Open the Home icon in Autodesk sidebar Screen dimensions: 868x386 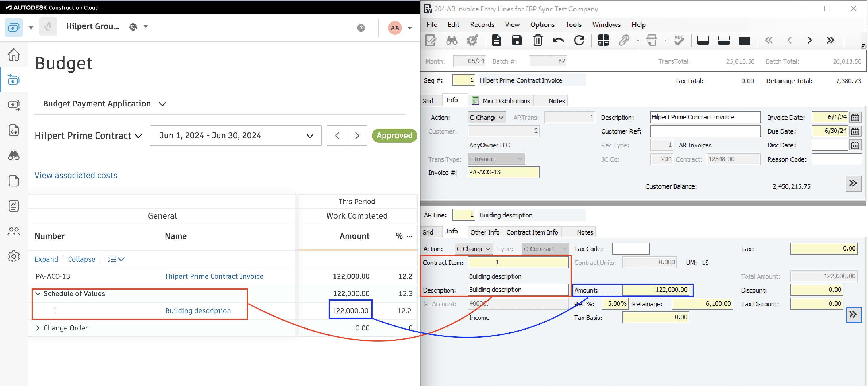(13, 54)
